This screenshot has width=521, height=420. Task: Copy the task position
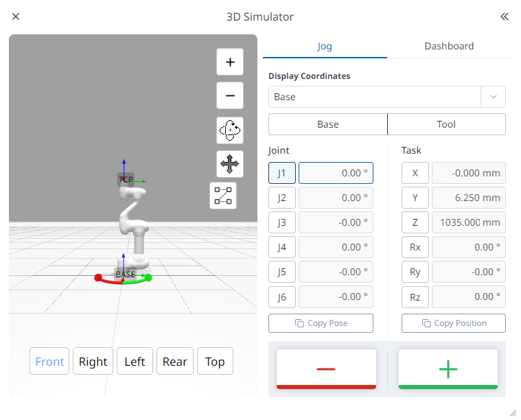[454, 323]
